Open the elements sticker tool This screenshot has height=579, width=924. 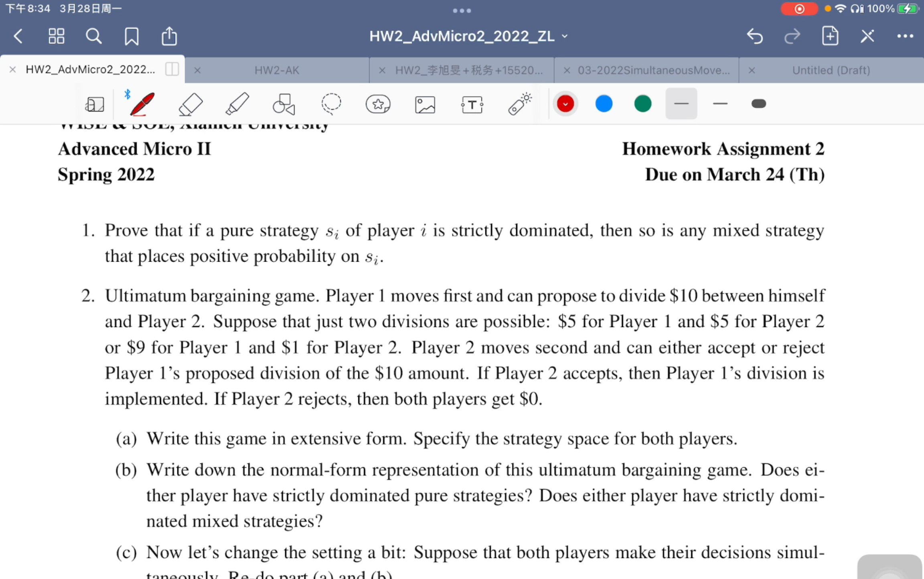click(378, 104)
